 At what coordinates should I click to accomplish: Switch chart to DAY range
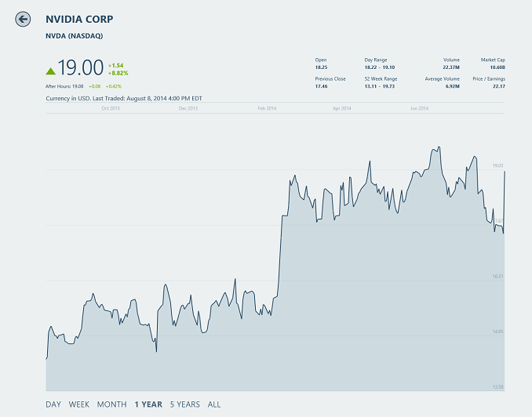(x=53, y=404)
